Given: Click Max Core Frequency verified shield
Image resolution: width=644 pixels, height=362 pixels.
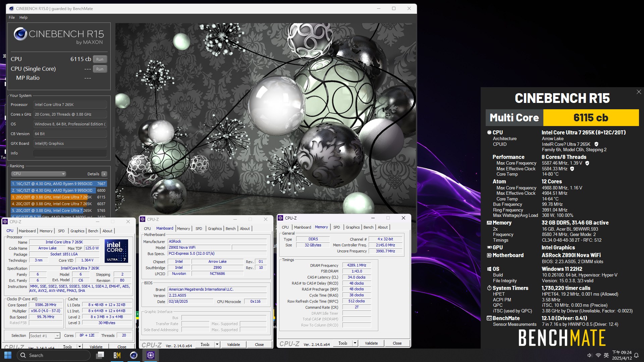Looking at the screenshot, I should coord(587,163).
